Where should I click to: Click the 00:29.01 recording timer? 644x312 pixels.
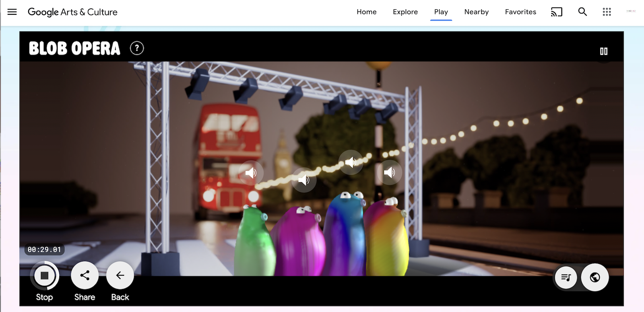click(45, 250)
